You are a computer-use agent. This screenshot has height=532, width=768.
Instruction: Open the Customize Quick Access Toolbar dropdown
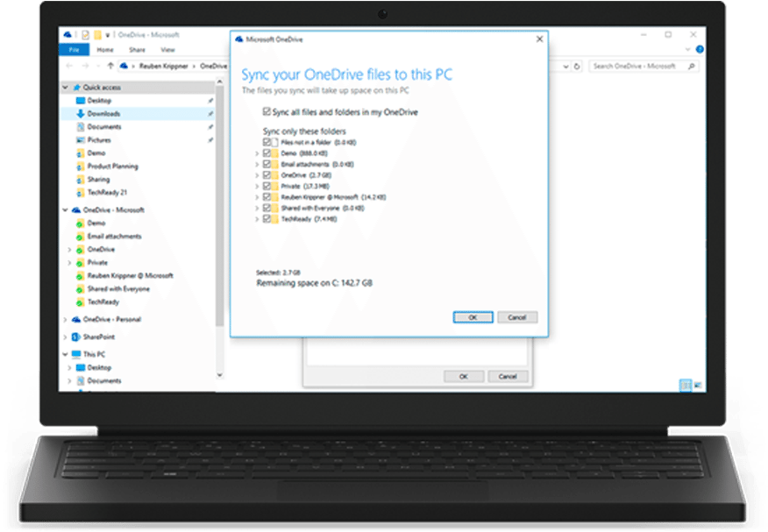pos(107,35)
